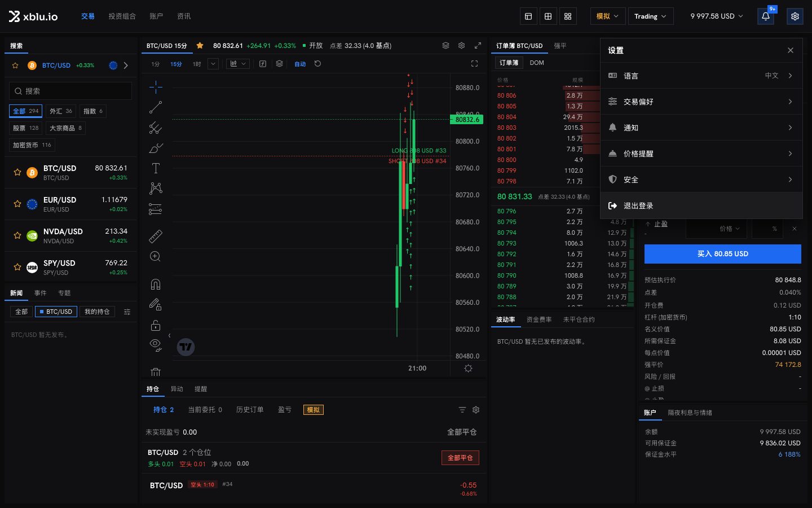Toggle lock all drawings padlock
This screenshot has width=812, height=508.
156,326
